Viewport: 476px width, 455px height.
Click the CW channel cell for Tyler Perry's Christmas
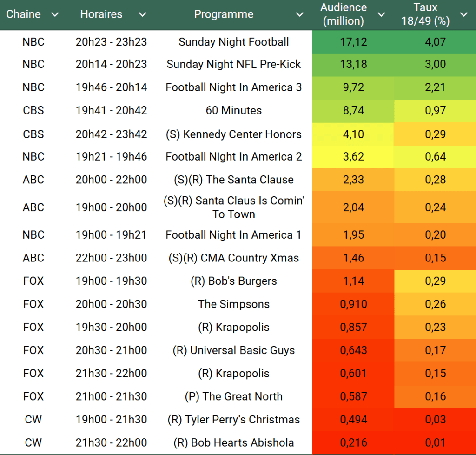click(33, 420)
